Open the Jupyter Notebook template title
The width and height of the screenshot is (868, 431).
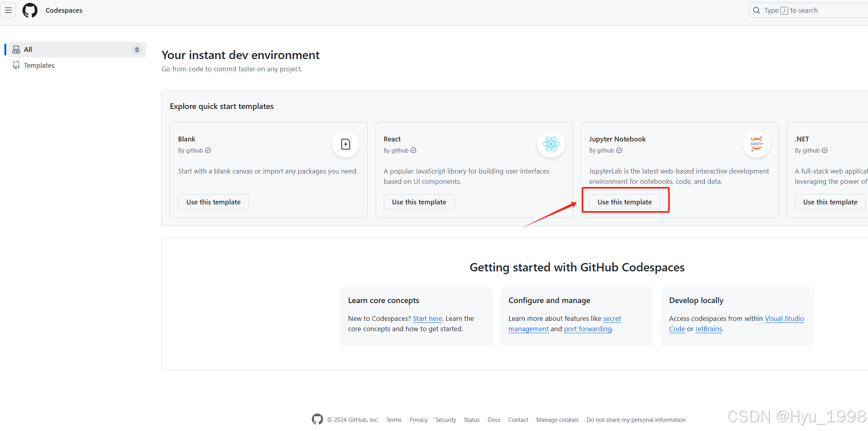point(617,139)
